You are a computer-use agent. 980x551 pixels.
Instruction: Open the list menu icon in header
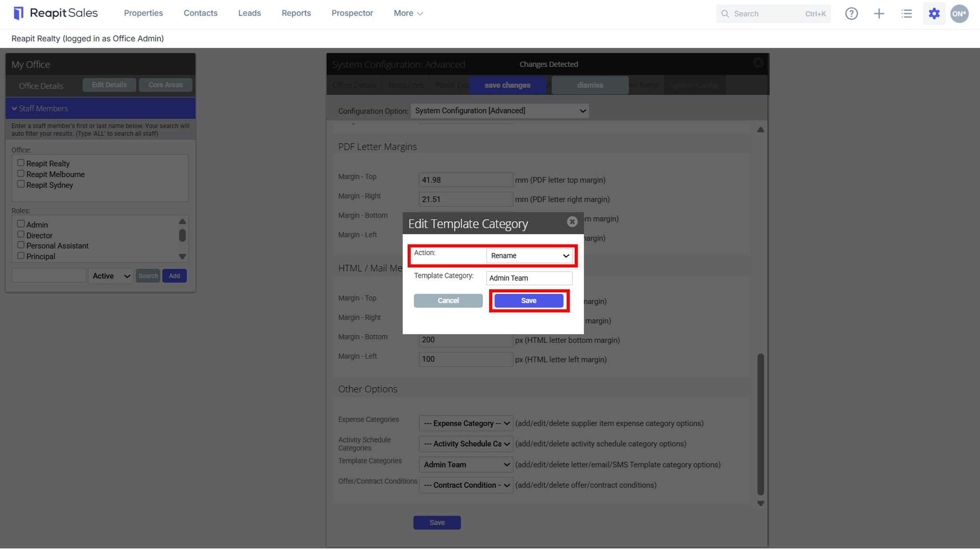tap(906, 13)
